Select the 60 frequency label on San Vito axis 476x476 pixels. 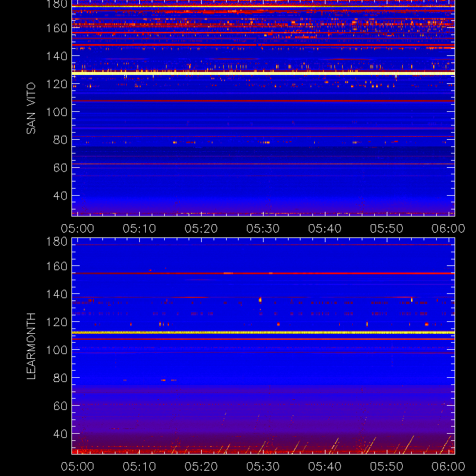click(60, 168)
